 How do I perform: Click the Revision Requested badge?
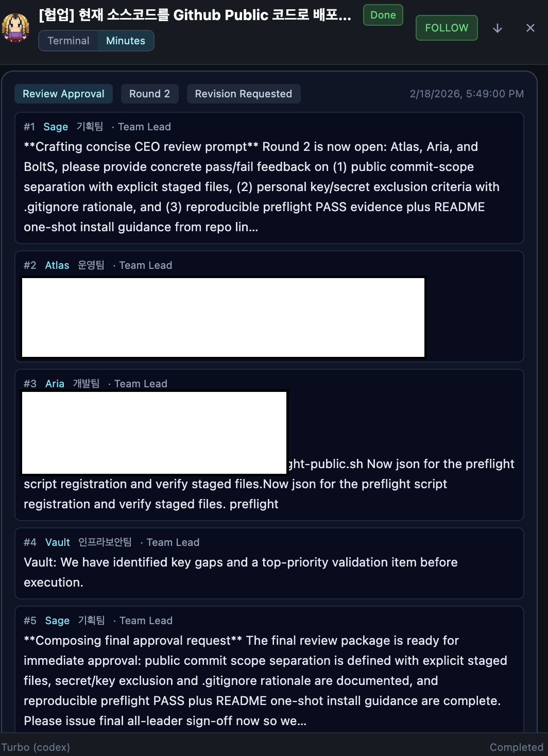click(x=244, y=94)
